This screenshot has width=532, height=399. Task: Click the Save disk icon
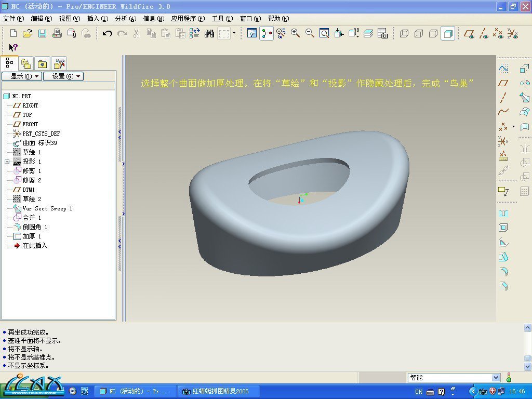[42, 34]
